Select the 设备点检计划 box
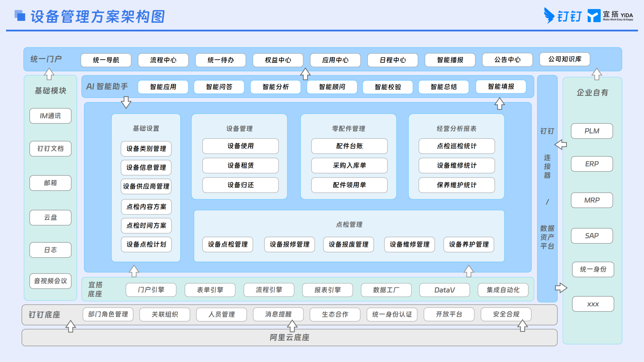644x362 pixels. point(146,244)
